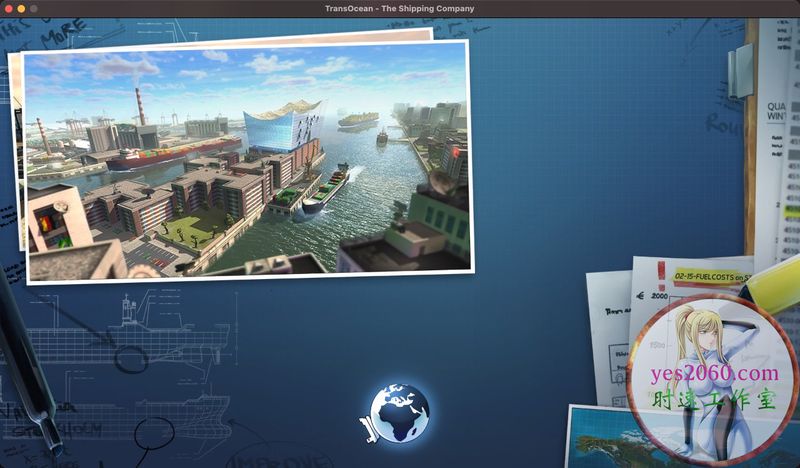Click the striped factory chimney in photo

click(x=138, y=105)
